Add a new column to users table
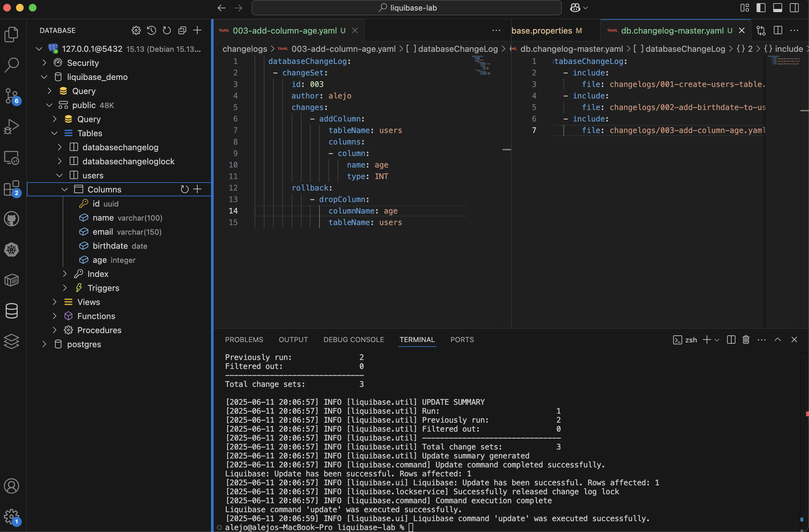 [198, 189]
